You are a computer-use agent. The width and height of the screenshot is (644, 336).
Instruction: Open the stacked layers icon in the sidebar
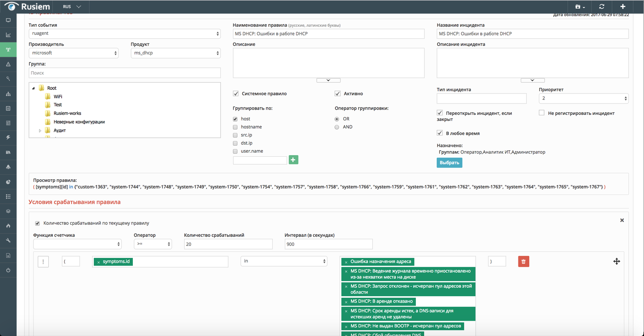[x=8, y=211]
